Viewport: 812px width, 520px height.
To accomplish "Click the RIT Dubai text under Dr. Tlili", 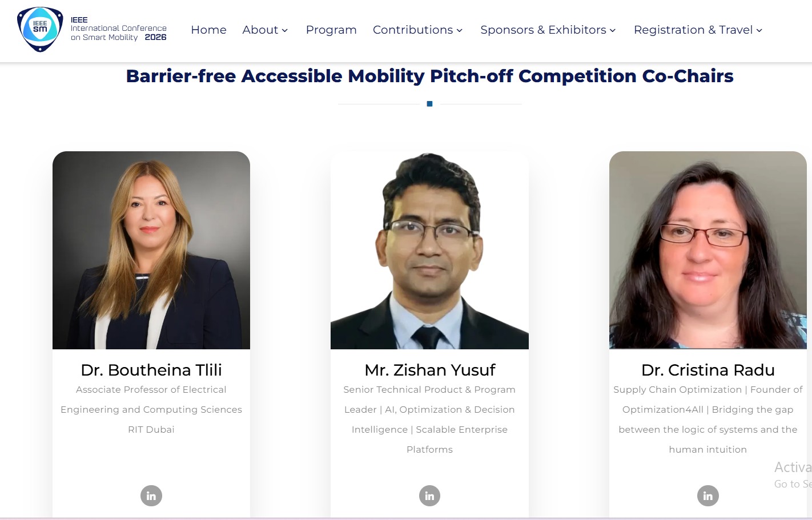I will pyautogui.click(x=151, y=429).
